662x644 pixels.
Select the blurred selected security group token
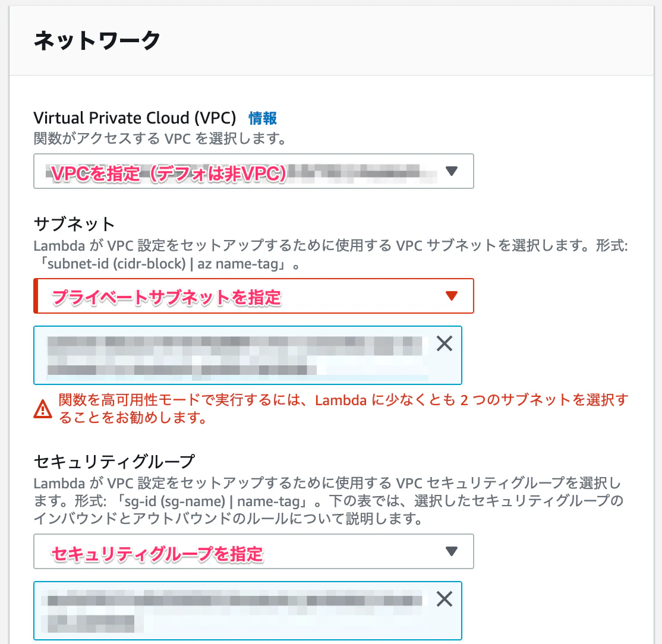point(248,611)
